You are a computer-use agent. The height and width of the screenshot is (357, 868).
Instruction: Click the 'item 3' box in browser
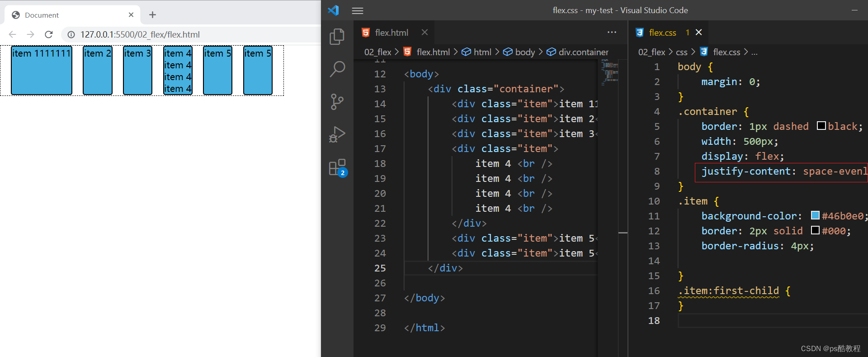click(x=137, y=70)
